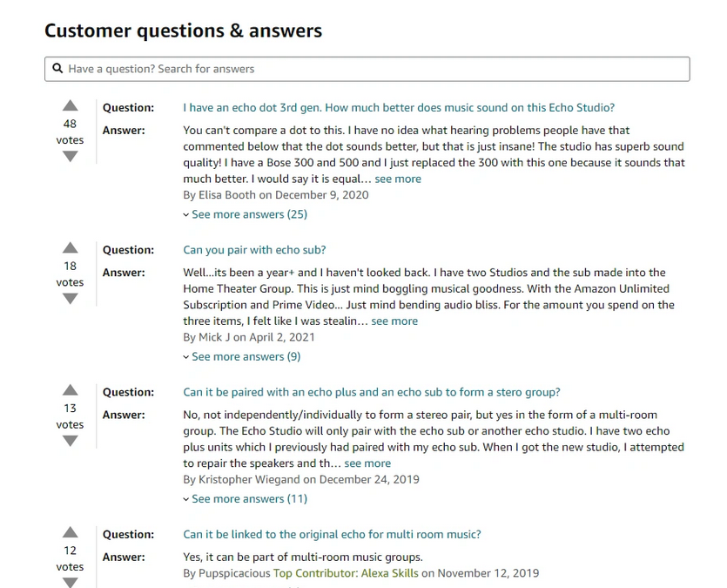The width and height of the screenshot is (727, 588).
Task: Upvote the multi room music question
Action: click(x=70, y=532)
